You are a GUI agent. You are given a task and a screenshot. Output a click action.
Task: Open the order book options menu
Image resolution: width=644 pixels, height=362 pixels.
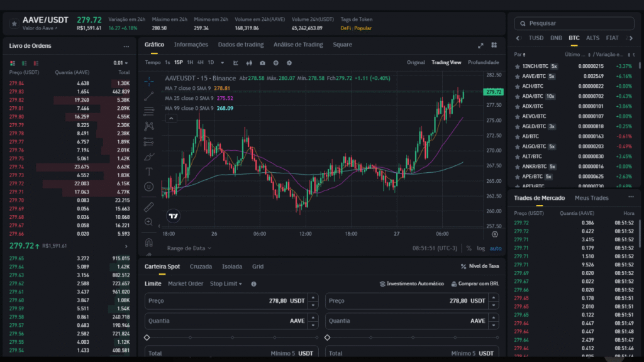pos(126,47)
